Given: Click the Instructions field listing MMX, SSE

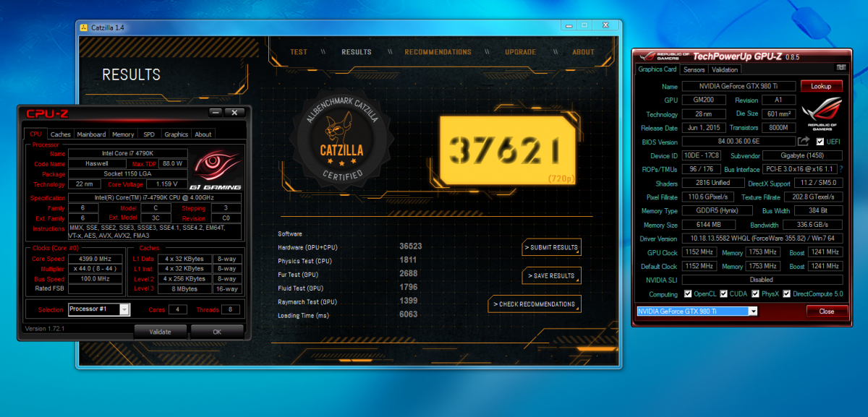Looking at the screenshot, I should click(155, 232).
